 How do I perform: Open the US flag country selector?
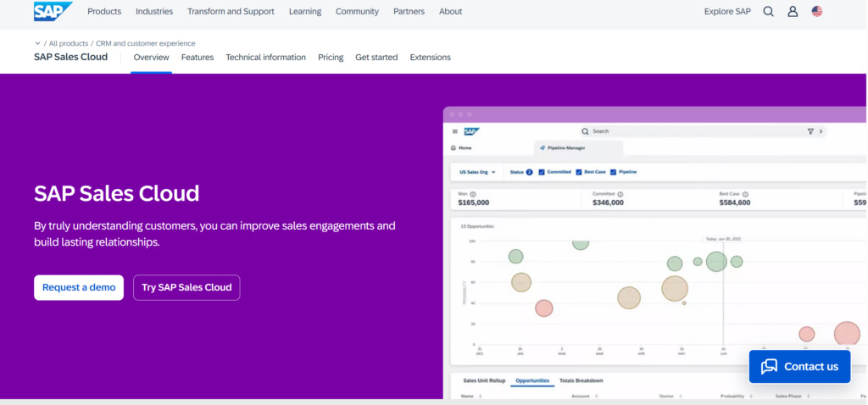coord(817,12)
